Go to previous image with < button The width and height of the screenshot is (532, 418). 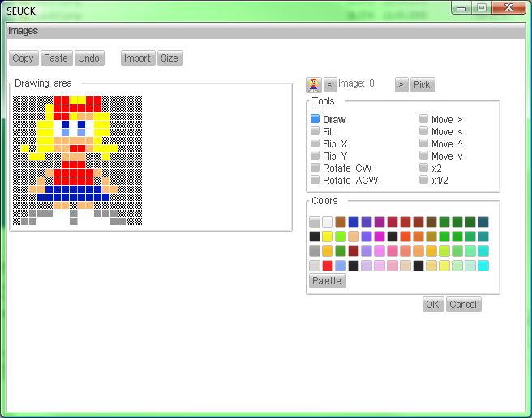(330, 85)
